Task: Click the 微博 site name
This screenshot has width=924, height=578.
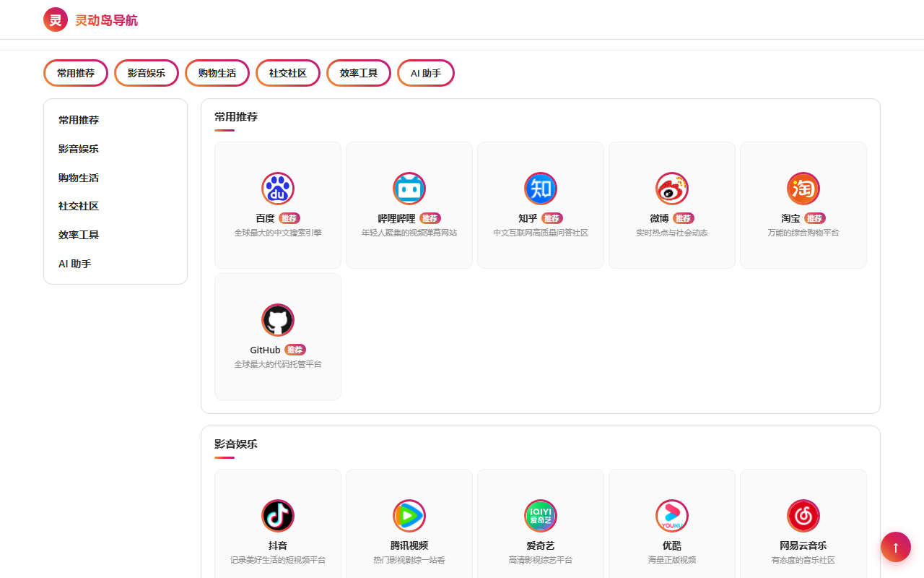Action: [x=659, y=218]
